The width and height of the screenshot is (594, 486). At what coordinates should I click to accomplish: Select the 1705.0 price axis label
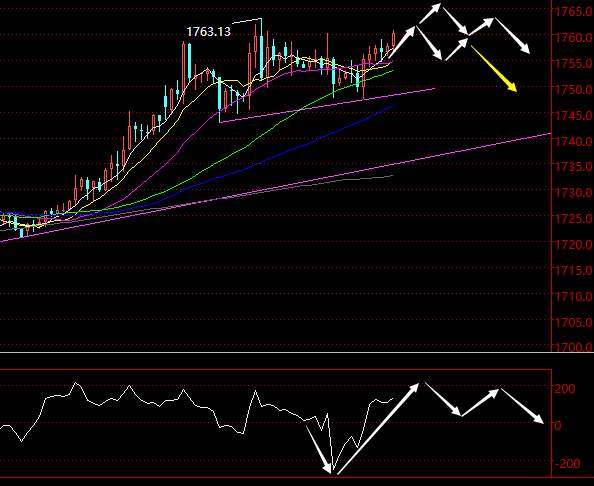coord(574,322)
